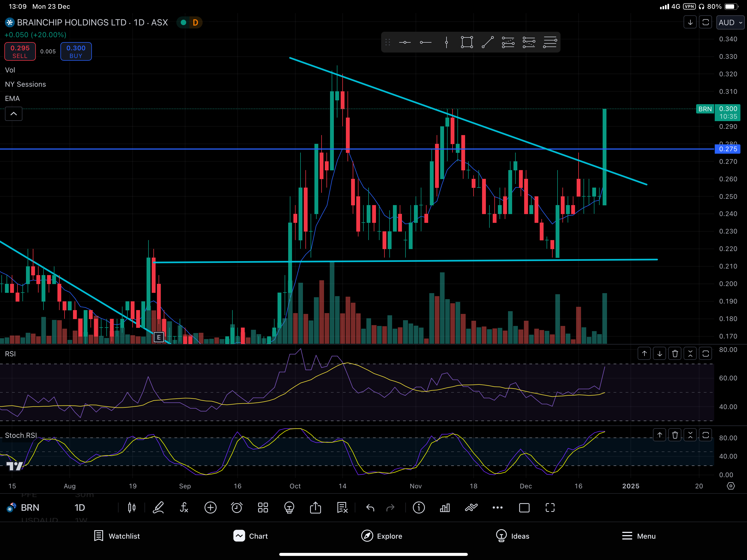Move the Stoch RSI pane up

[660, 435]
